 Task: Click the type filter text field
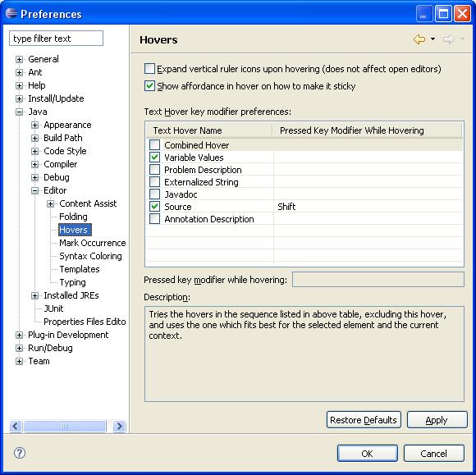(56, 39)
